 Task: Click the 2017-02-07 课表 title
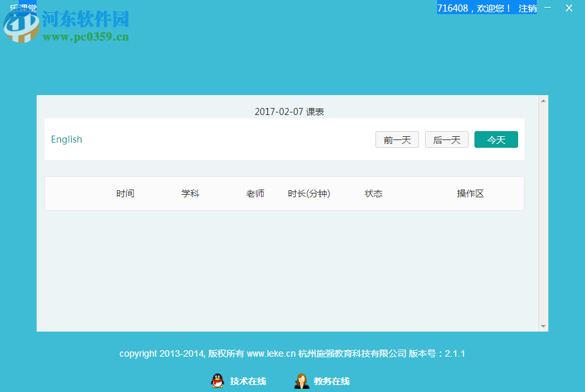(x=289, y=112)
